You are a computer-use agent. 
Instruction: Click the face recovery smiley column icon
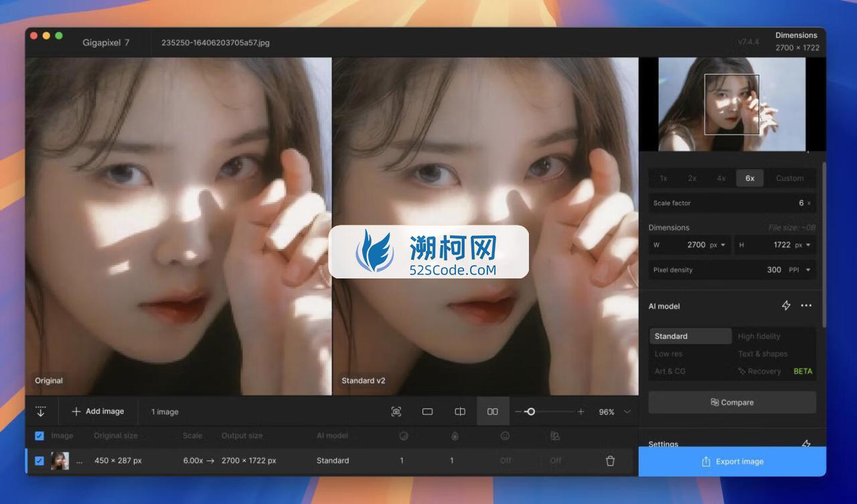point(505,436)
